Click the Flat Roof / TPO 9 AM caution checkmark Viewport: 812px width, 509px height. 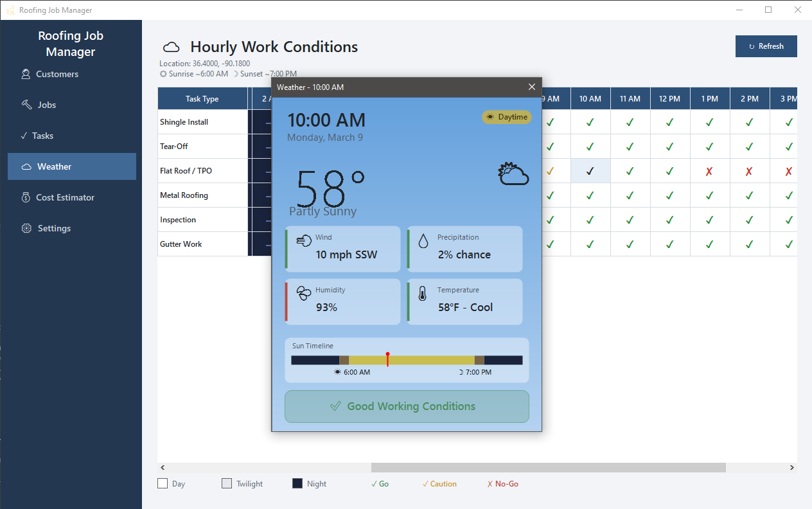point(550,172)
